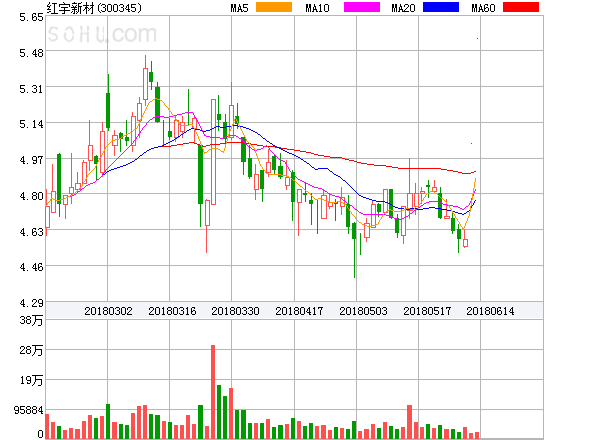
Task: Select the MA5 legend label
Action: click(240, 8)
